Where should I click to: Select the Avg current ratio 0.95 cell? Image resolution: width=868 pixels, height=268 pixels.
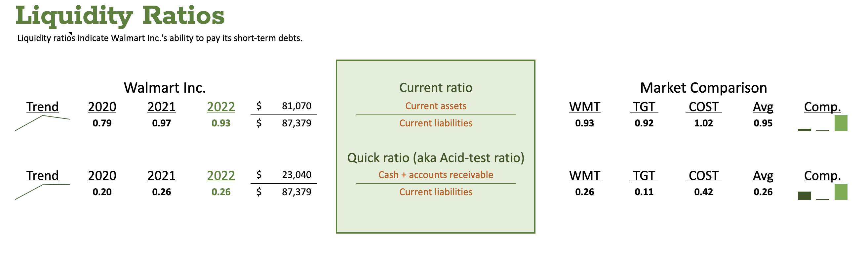[x=763, y=123]
